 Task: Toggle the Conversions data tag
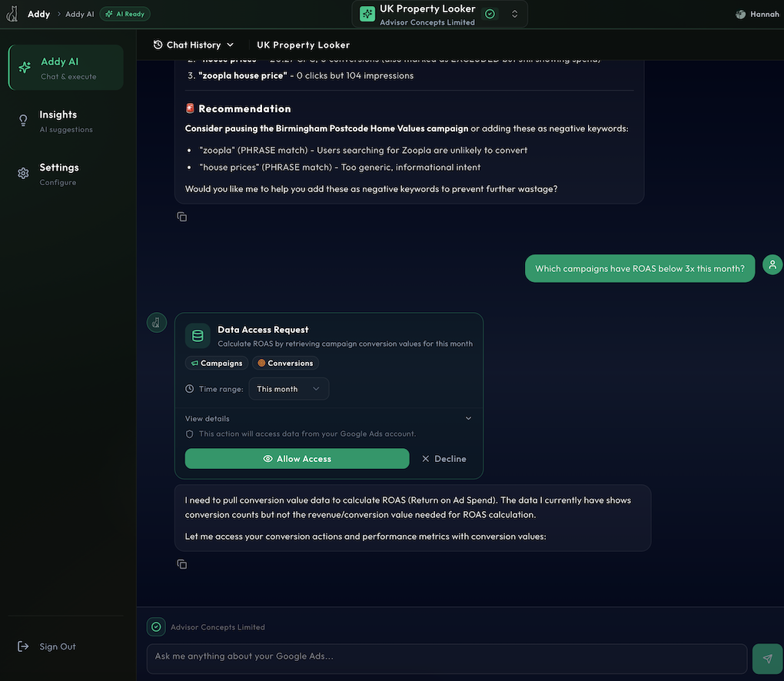[x=285, y=363]
